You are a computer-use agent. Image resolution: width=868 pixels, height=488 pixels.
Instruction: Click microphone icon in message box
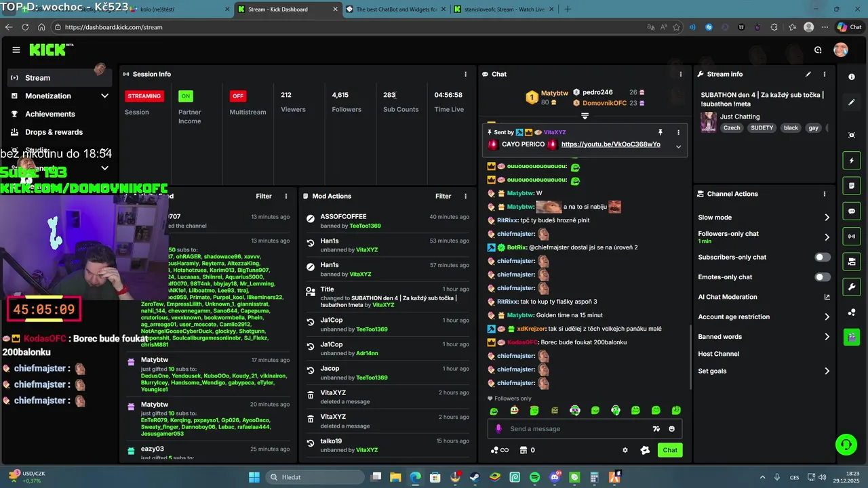498,428
